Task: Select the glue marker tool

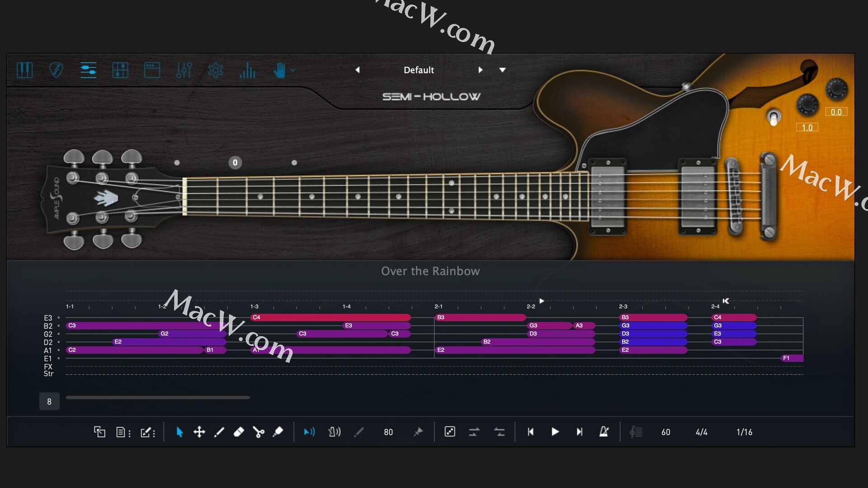Action: pos(278,432)
